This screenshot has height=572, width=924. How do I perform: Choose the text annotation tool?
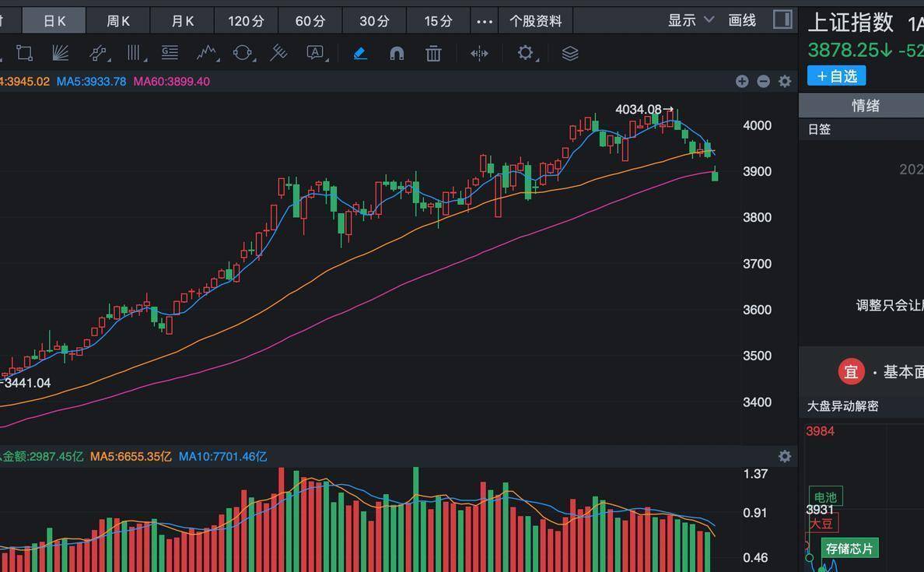[315, 53]
